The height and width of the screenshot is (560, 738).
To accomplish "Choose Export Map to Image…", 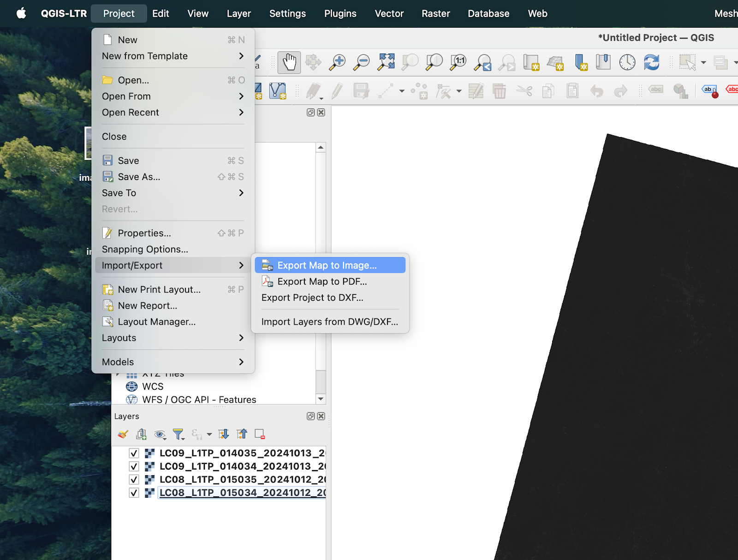I will coord(330,265).
